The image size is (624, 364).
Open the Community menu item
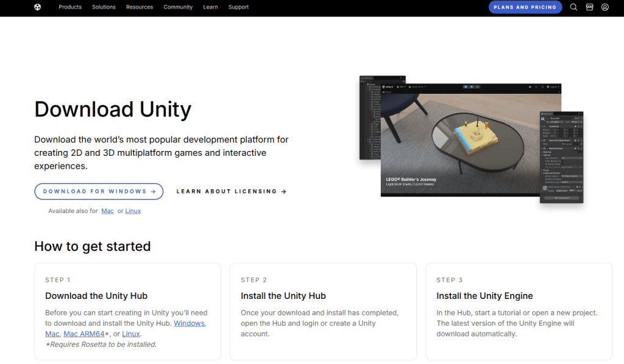pyautogui.click(x=178, y=7)
